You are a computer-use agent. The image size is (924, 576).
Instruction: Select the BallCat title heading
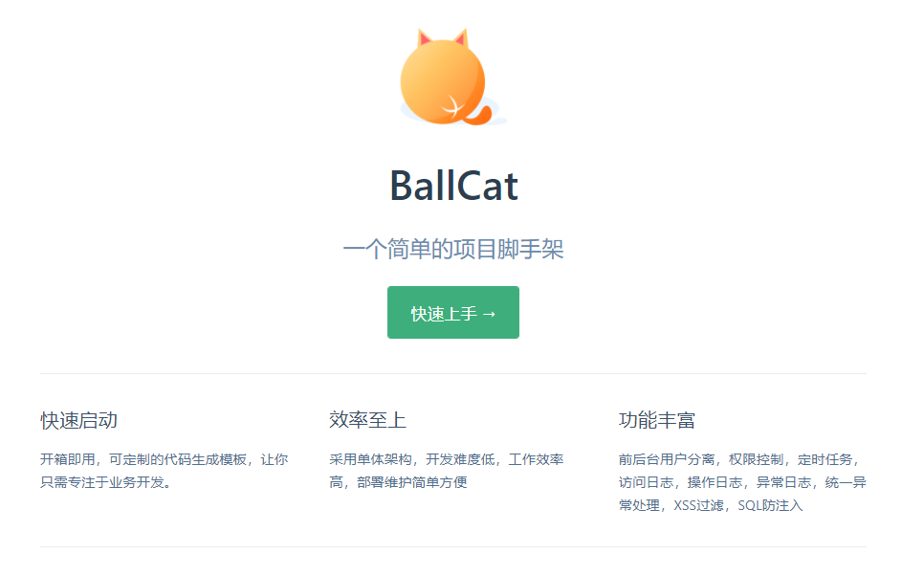(453, 186)
